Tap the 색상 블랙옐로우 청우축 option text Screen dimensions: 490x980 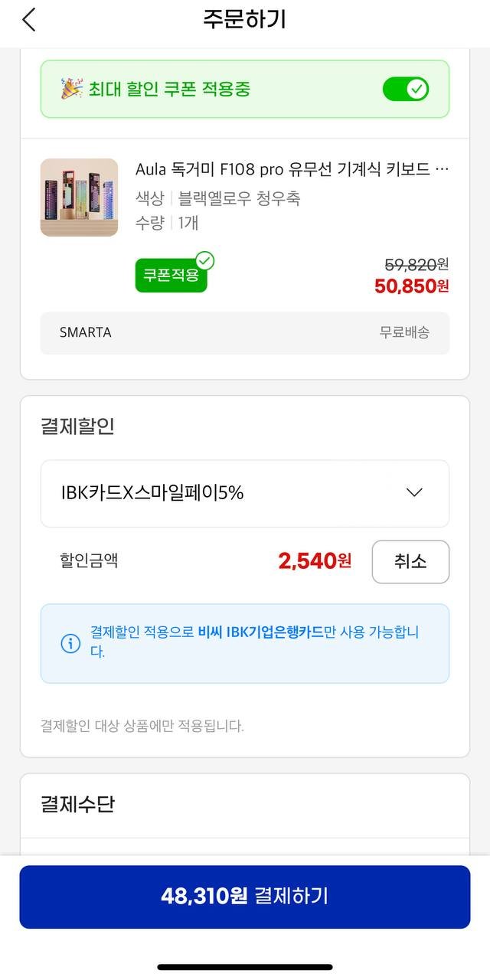coord(218,198)
